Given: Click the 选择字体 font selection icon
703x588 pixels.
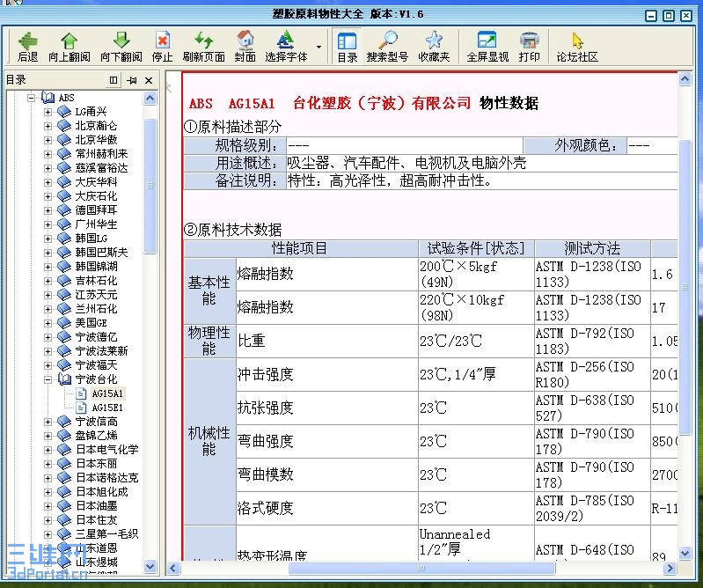Looking at the screenshot, I should pyautogui.click(x=286, y=46).
